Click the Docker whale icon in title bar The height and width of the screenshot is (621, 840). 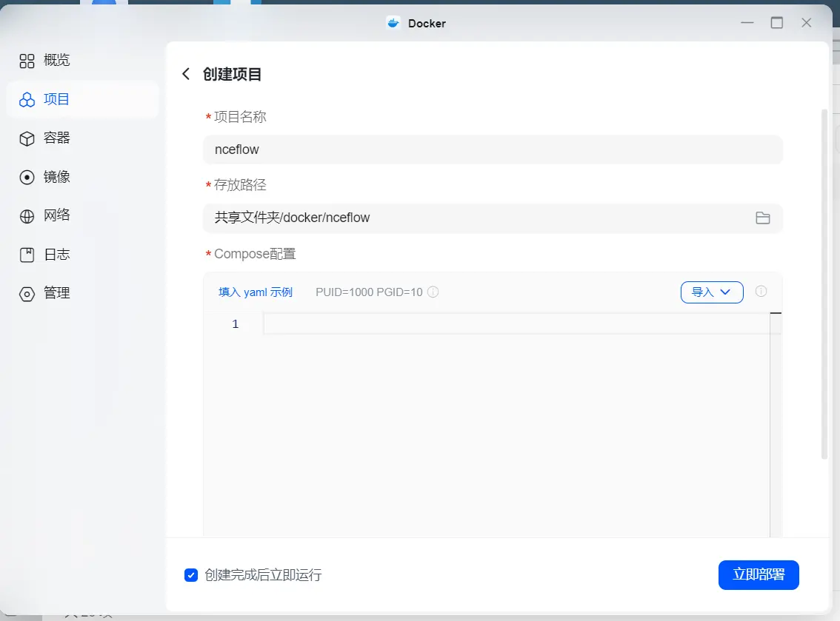click(393, 23)
